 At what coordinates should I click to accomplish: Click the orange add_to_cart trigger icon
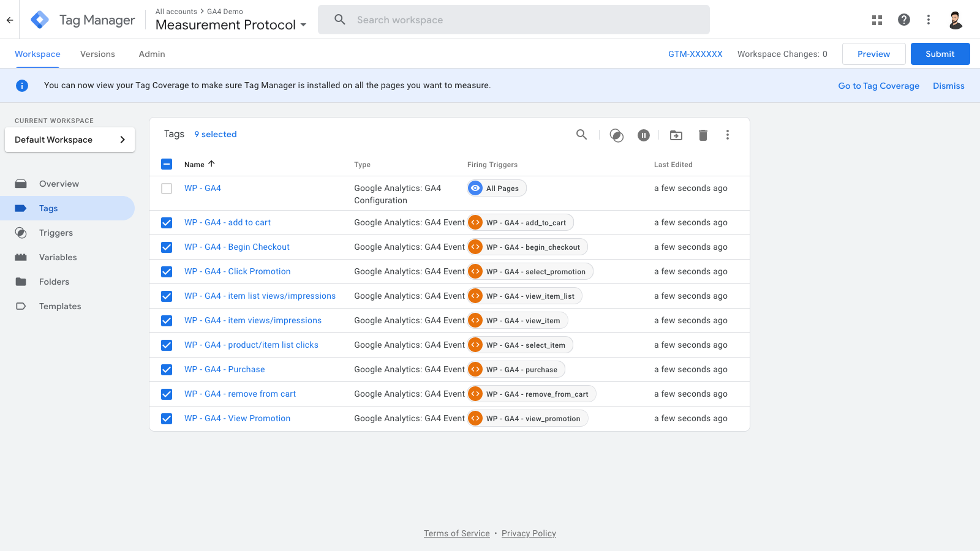point(475,222)
